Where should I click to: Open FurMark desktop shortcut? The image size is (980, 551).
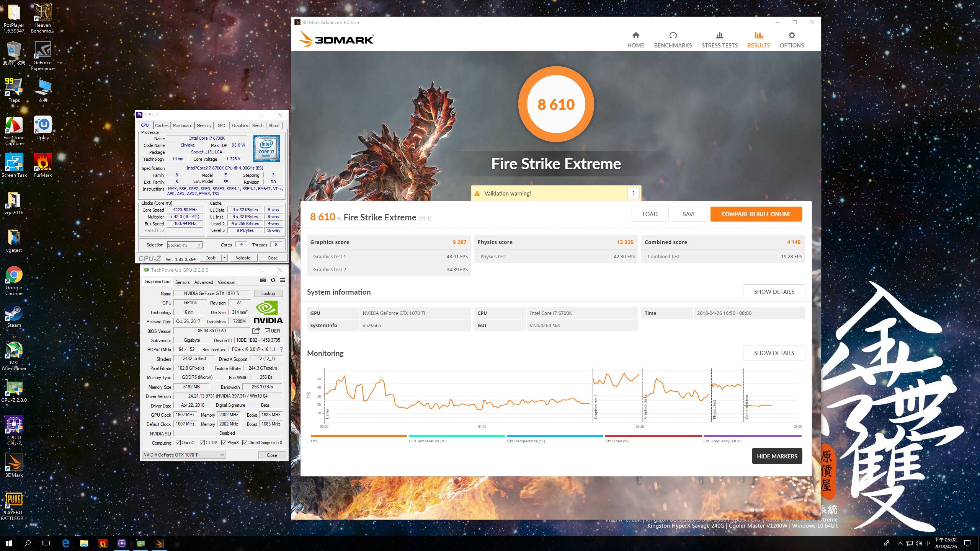click(42, 165)
